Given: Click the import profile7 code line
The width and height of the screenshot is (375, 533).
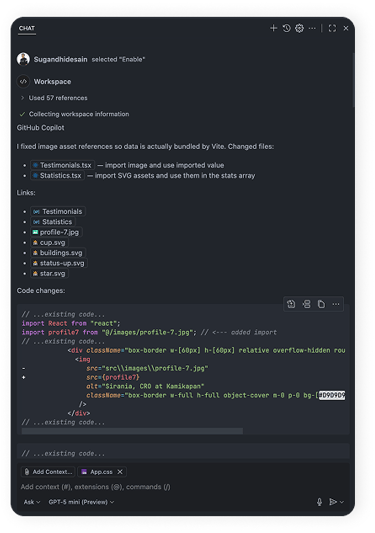Looking at the screenshot, I should 149,332.
